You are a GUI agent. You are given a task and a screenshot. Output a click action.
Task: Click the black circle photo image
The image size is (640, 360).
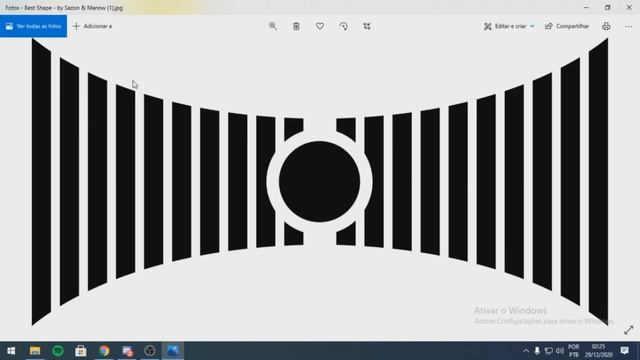click(320, 182)
